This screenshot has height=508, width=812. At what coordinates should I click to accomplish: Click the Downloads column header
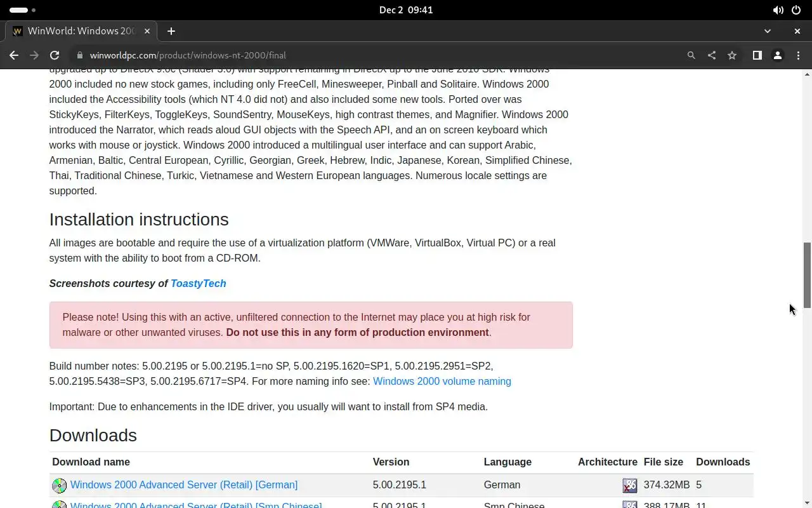tap(723, 462)
